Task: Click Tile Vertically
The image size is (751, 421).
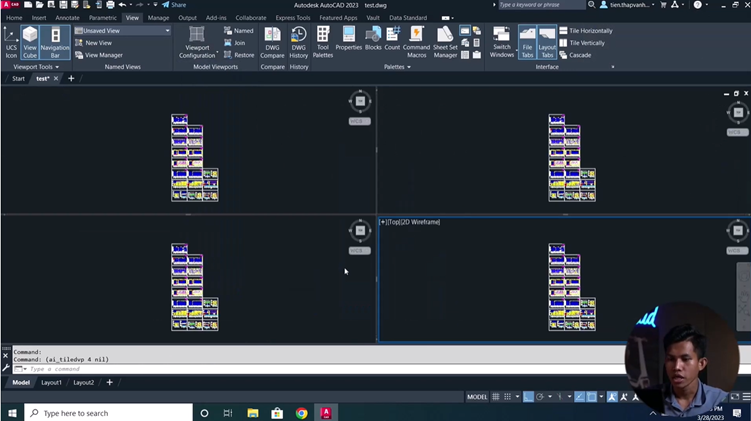Action: click(582, 43)
